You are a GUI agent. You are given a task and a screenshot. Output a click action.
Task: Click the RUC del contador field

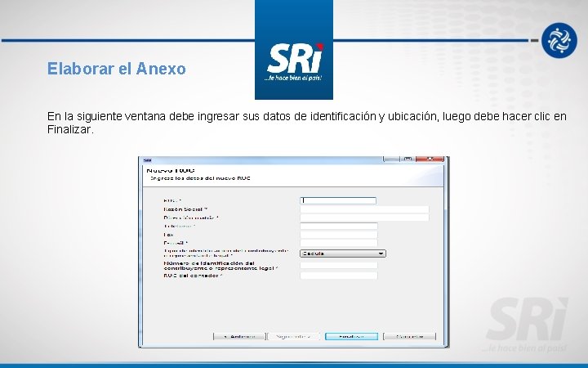(339, 276)
